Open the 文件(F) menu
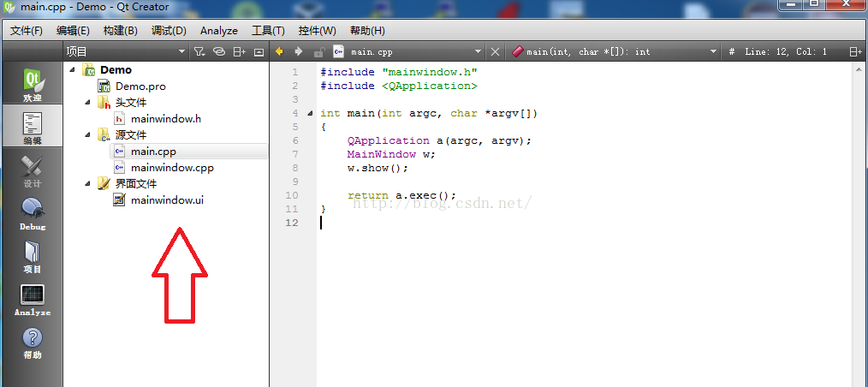 pos(27,31)
